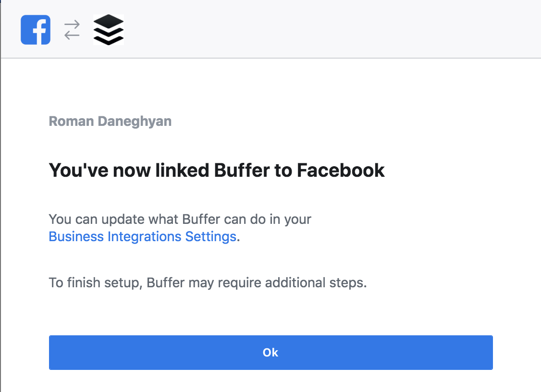Click the white "f" inside the Facebook icon
The image size is (541, 392).
(x=39, y=32)
